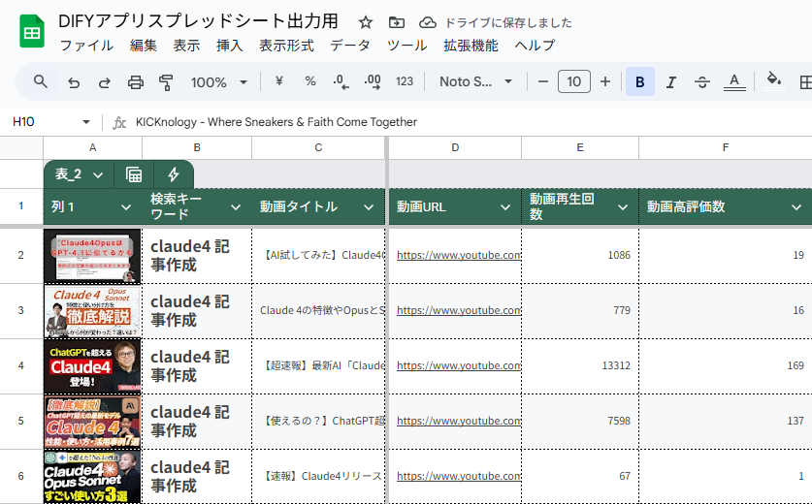The width and height of the screenshot is (812, 504).
Task: Increase font size with plus button
Action: [x=605, y=82]
